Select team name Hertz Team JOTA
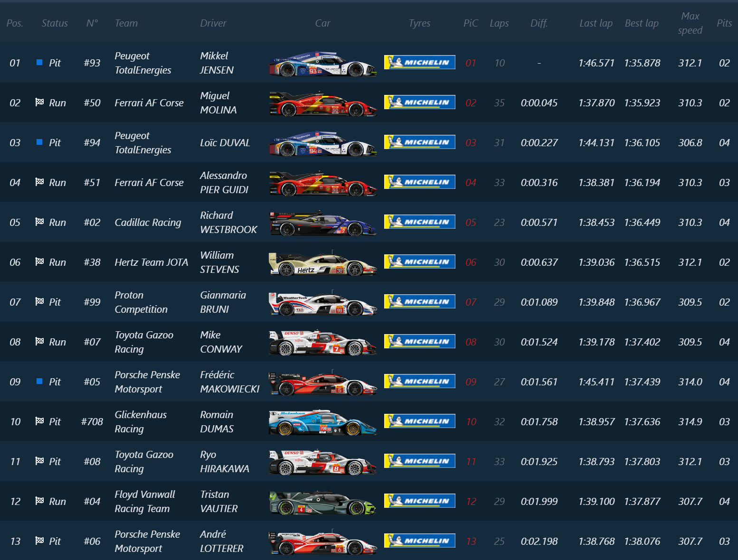 (x=151, y=262)
